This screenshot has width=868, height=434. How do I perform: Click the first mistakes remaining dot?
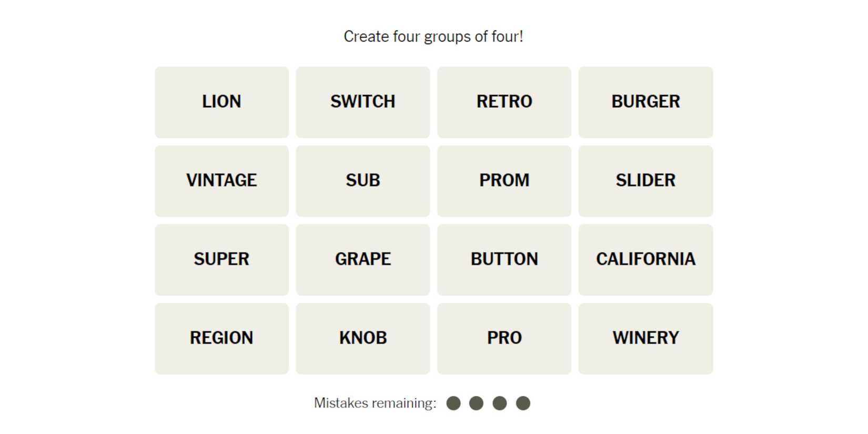coord(453,403)
